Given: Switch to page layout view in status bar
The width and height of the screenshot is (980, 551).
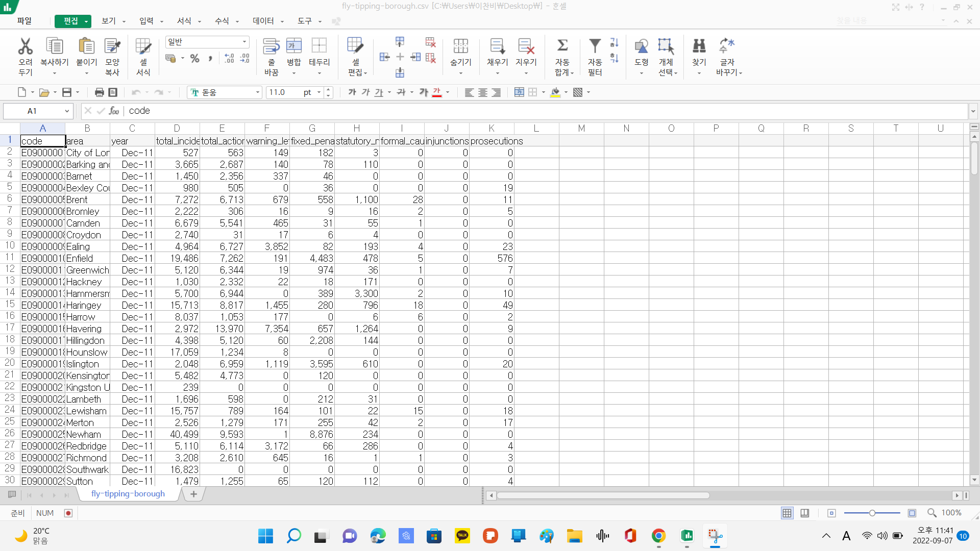Looking at the screenshot, I should coord(805,513).
